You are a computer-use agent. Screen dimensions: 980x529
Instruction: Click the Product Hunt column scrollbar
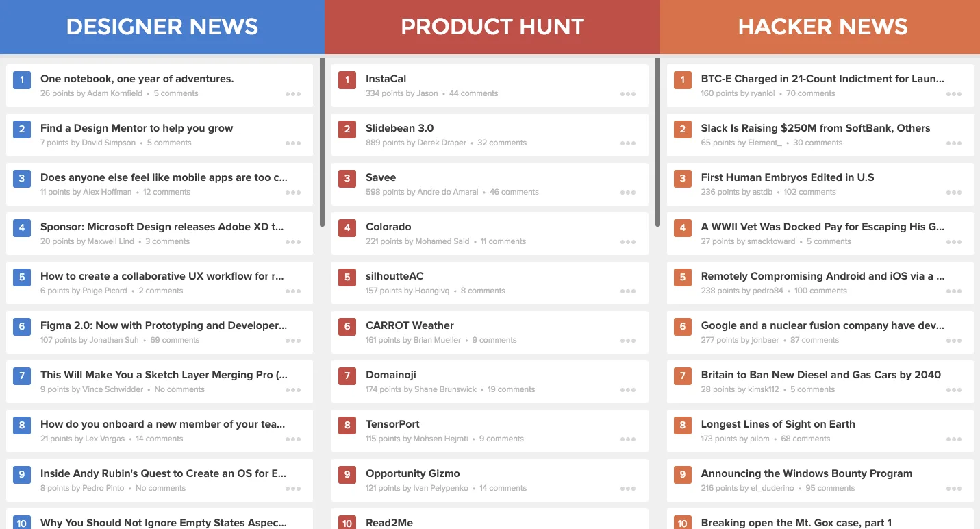(657, 142)
